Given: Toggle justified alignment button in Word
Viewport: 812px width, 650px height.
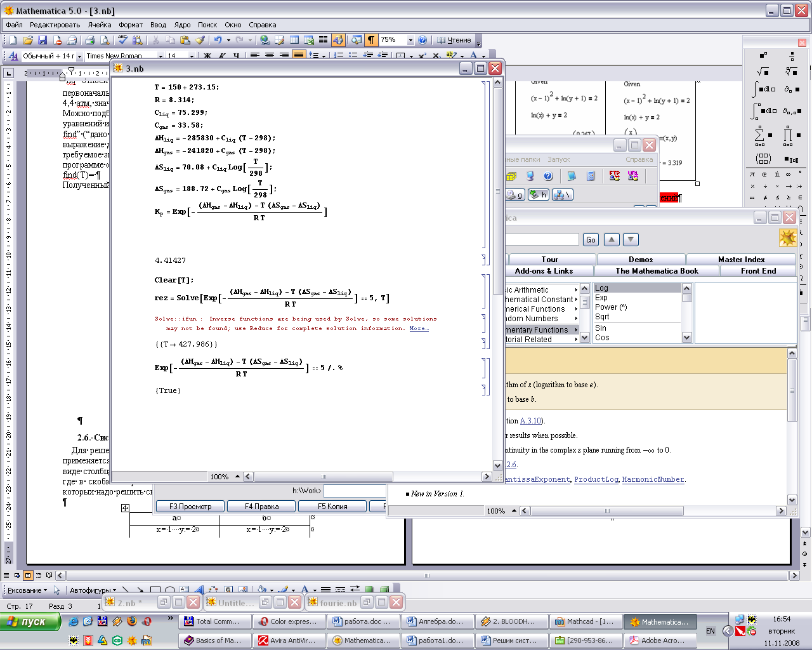Looking at the screenshot, I should [298, 56].
